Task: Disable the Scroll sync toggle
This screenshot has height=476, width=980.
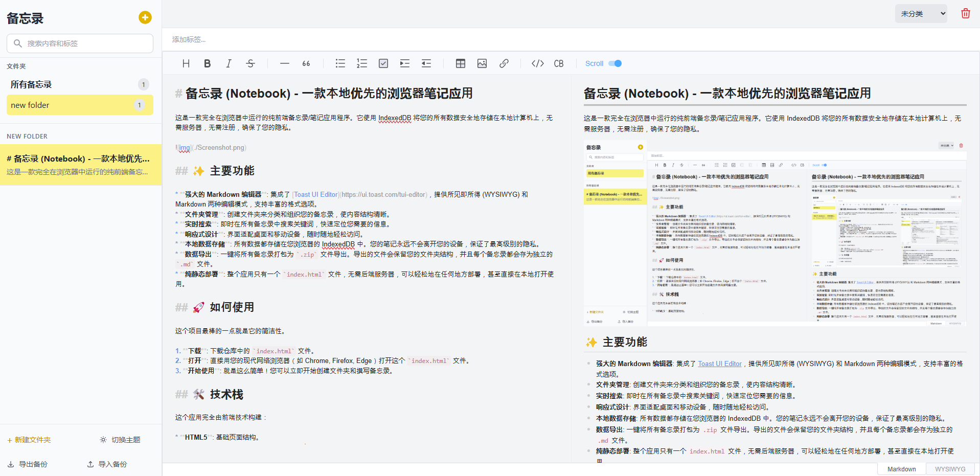Action: pyautogui.click(x=615, y=63)
